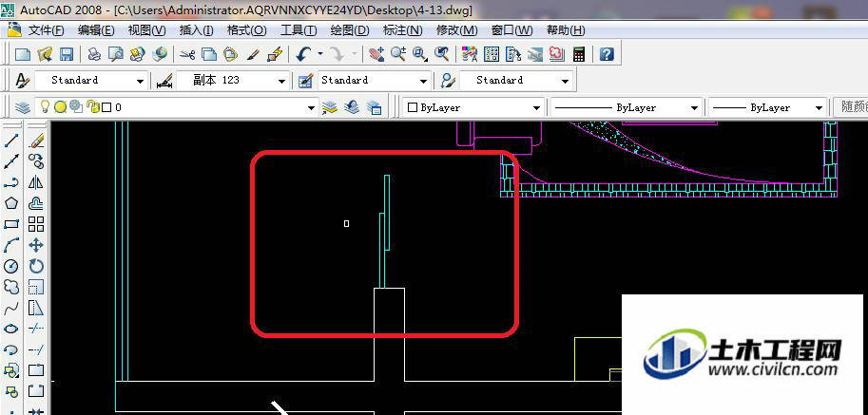Open the Markup Set Manager icon
The image size is (868, 415).
pos(556,54)
